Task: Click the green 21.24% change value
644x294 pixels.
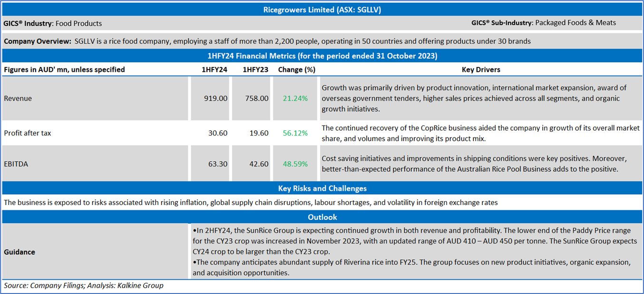Action: (295, 98)
